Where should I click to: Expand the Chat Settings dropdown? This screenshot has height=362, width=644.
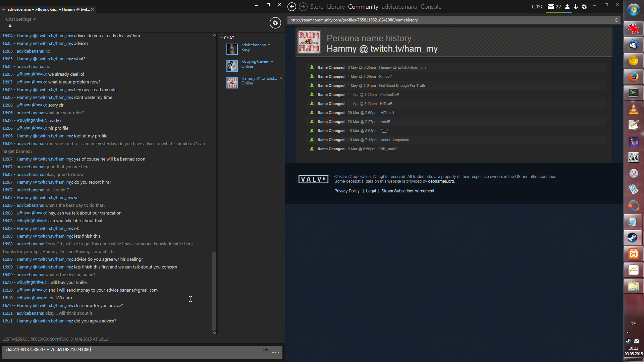point(21,19)
